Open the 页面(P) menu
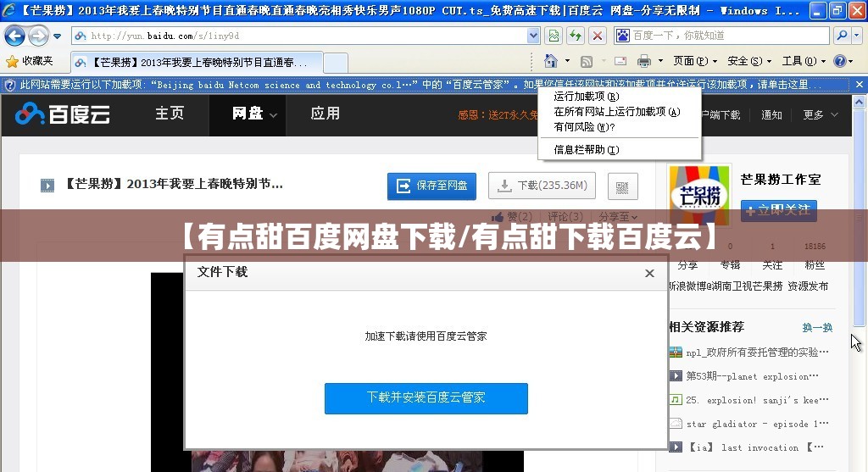This screenshot has height=472, width=868. click(695, 61)
